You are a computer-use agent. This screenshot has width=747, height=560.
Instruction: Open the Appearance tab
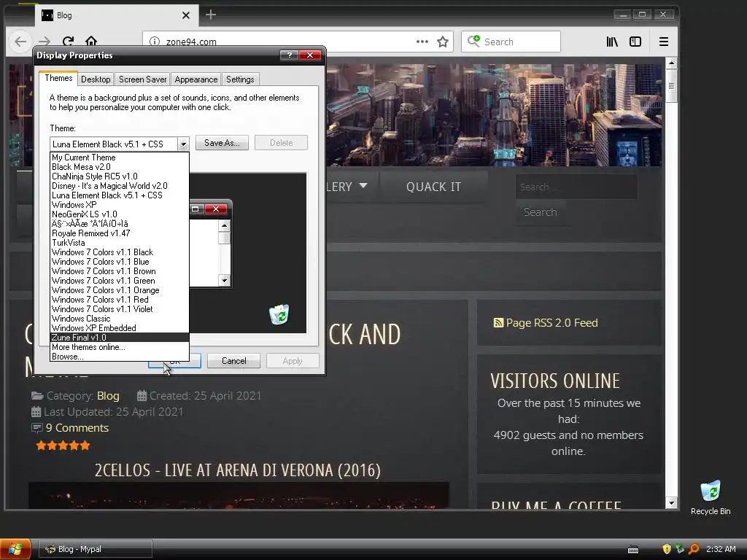point(196,79)
